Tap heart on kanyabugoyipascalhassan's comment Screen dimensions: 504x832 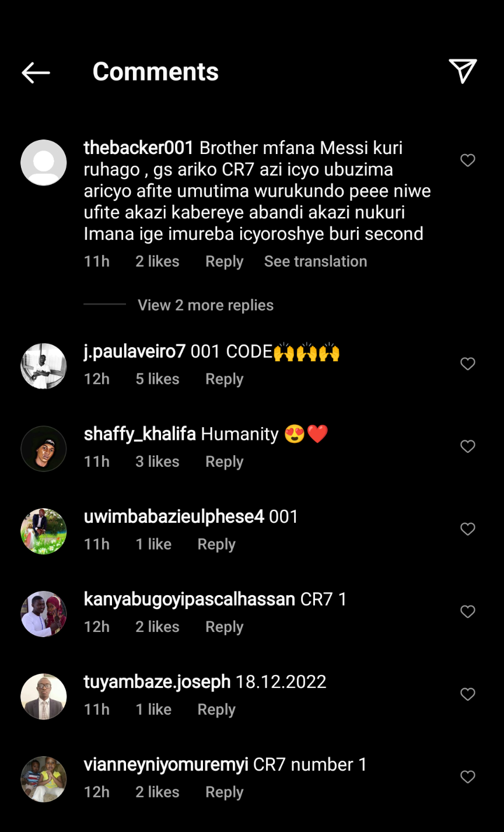468,612
